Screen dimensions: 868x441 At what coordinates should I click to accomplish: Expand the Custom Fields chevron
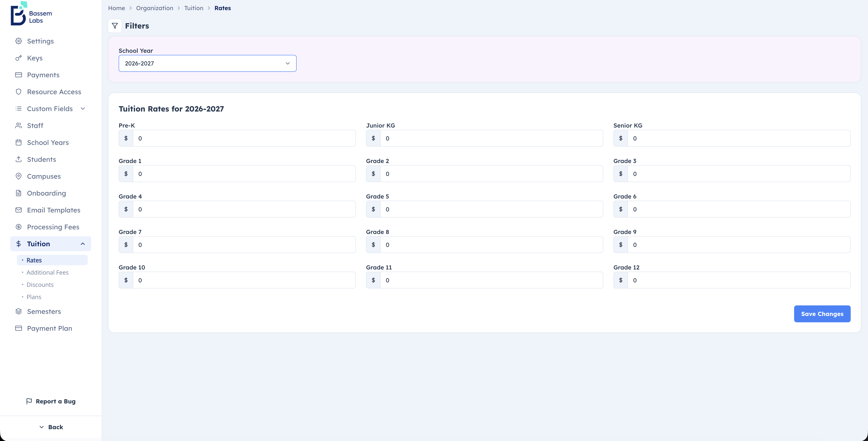pos(83,109)
